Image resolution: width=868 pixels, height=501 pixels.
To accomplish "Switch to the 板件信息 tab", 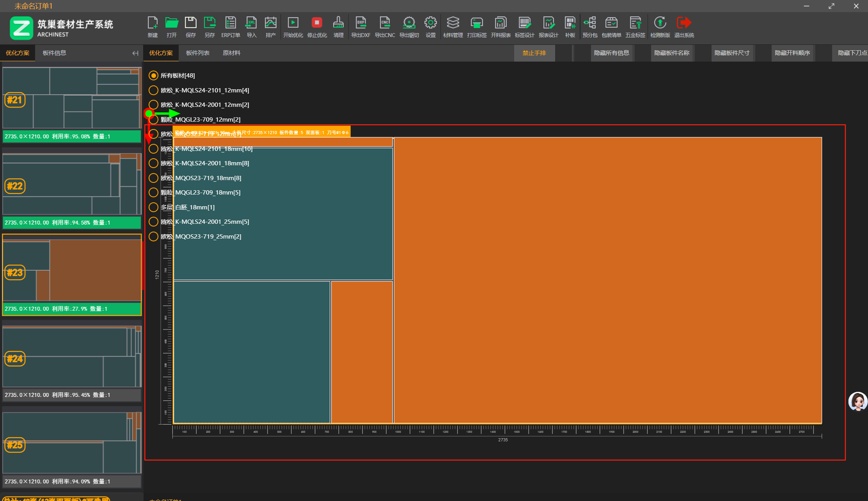I will 54,53.
